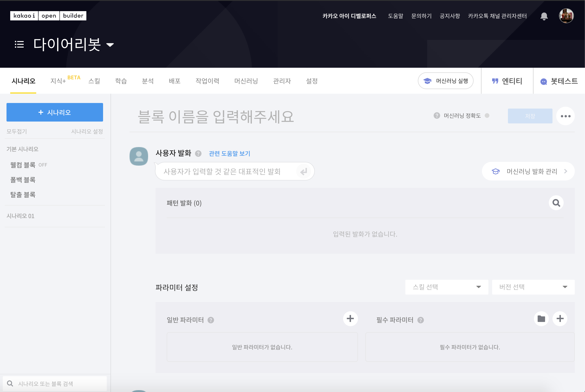Click the enter arrow icon in utterance field
The height and width of the screenshot is (392, 585).
tap(303, 171)
